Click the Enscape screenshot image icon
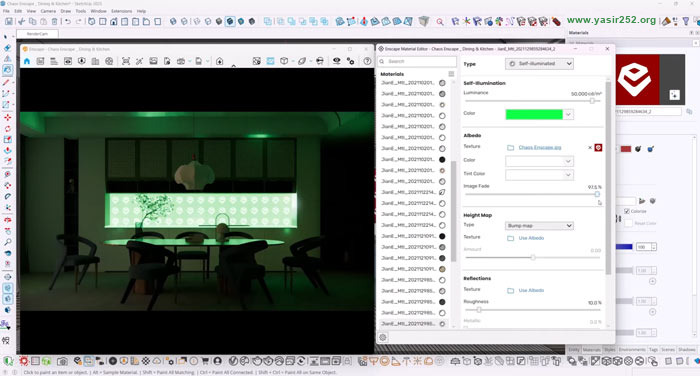The height and width of the screenshot is (376, 700). (x=153, y=61)
